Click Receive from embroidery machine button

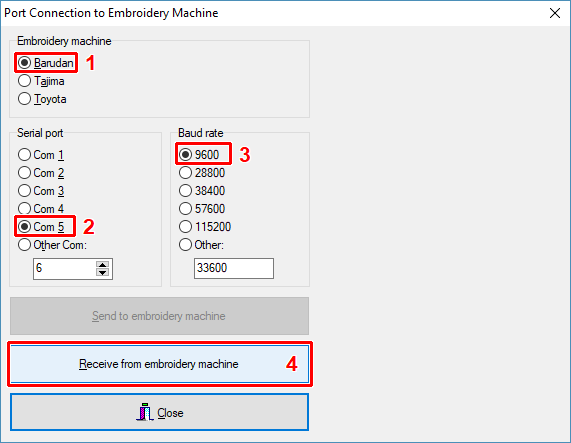160,364
